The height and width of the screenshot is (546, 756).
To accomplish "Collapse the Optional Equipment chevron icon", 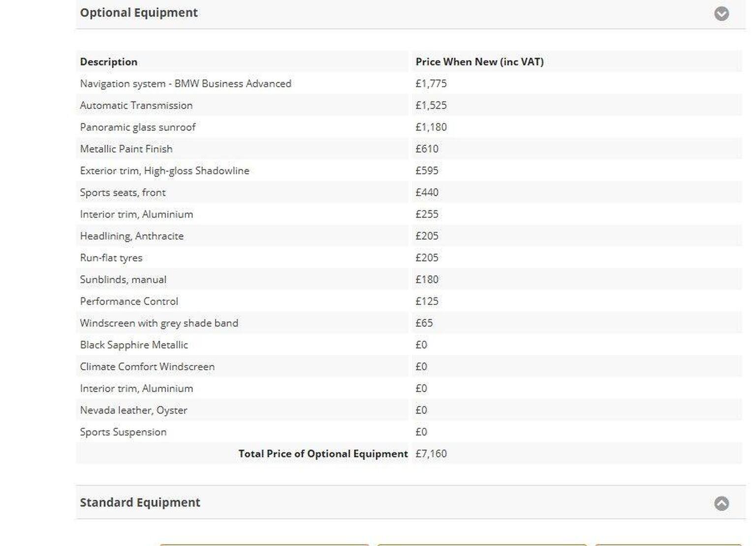I will pyautogui.click(x=721, y=13).
